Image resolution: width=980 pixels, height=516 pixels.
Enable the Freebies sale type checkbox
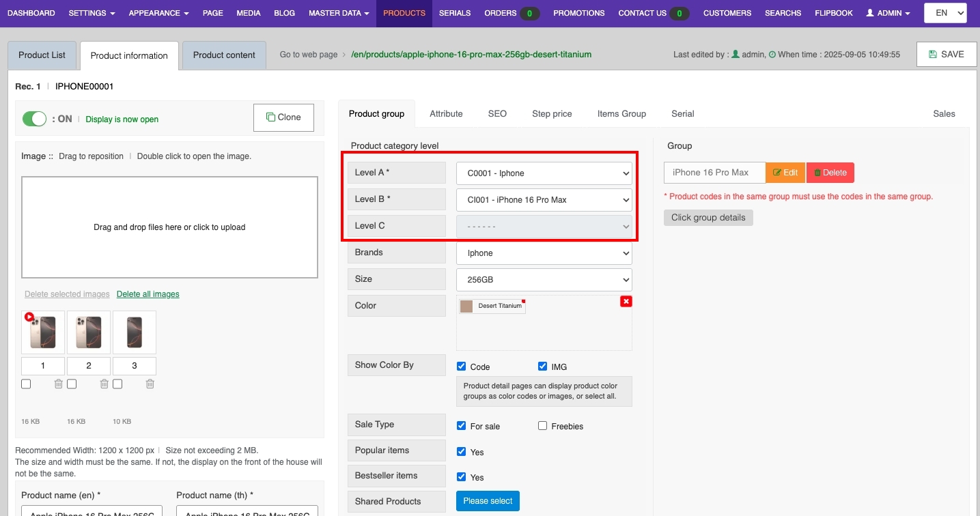tap(542, 426)
